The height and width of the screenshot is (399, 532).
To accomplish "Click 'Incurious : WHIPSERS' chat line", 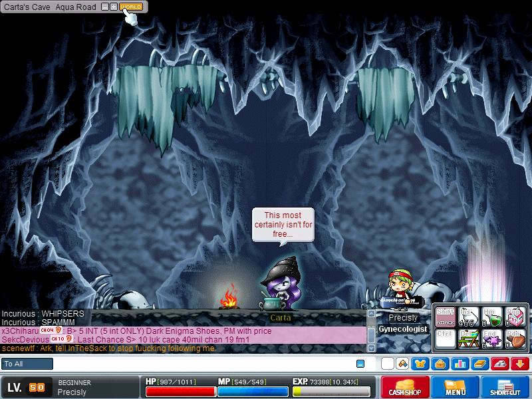I will 43,313.
